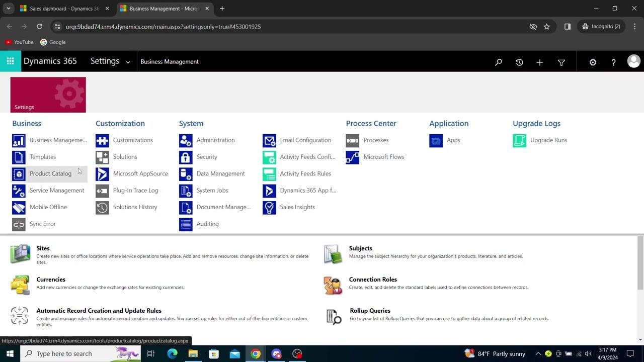Click the Windows taskbar search box
Viewport: 644px width, 362px height.
tap(81, 354)
